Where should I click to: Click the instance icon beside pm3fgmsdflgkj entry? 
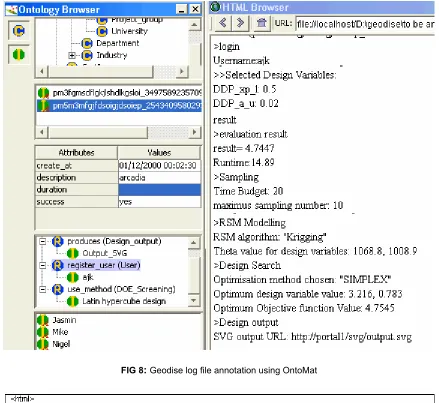43,93
